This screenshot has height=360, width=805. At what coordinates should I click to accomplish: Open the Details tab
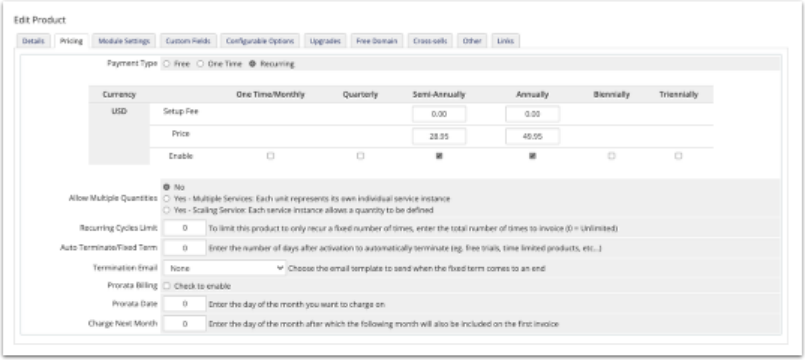33,41
